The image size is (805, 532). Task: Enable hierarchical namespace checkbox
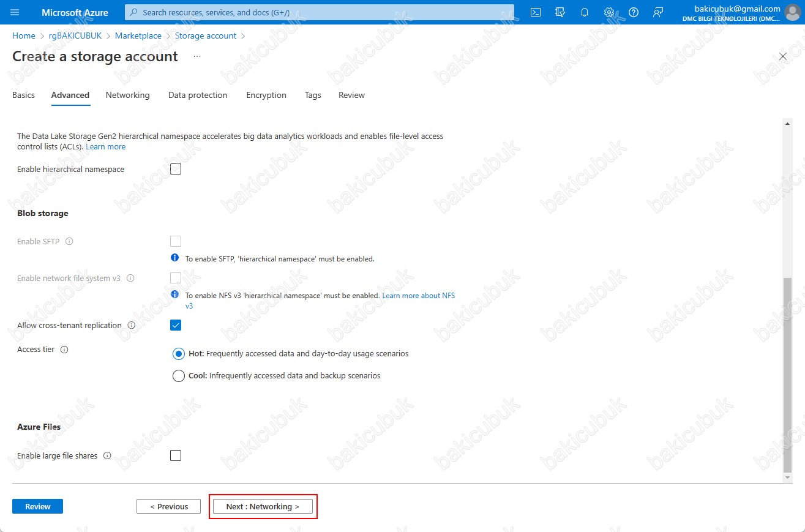[x=176, y=169]
